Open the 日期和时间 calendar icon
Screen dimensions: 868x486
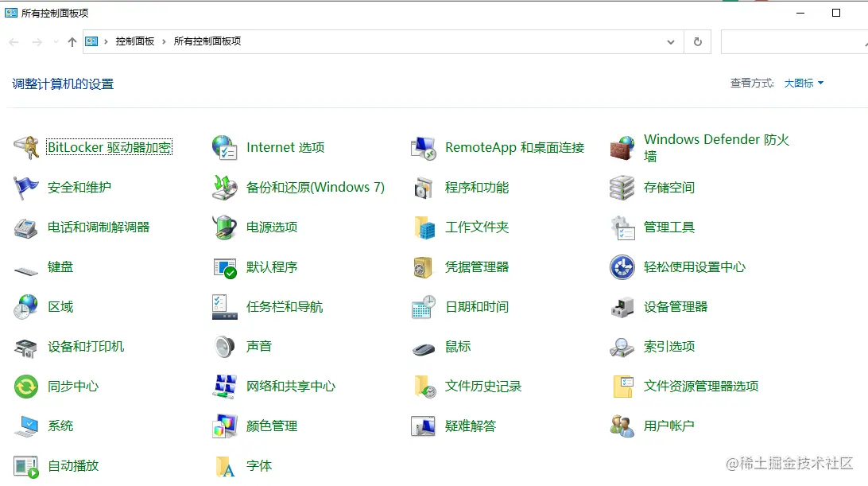(424, 307)
